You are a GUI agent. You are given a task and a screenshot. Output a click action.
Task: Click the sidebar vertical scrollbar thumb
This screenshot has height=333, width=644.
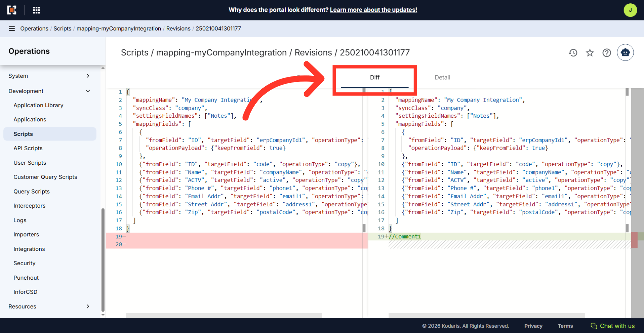103,260
